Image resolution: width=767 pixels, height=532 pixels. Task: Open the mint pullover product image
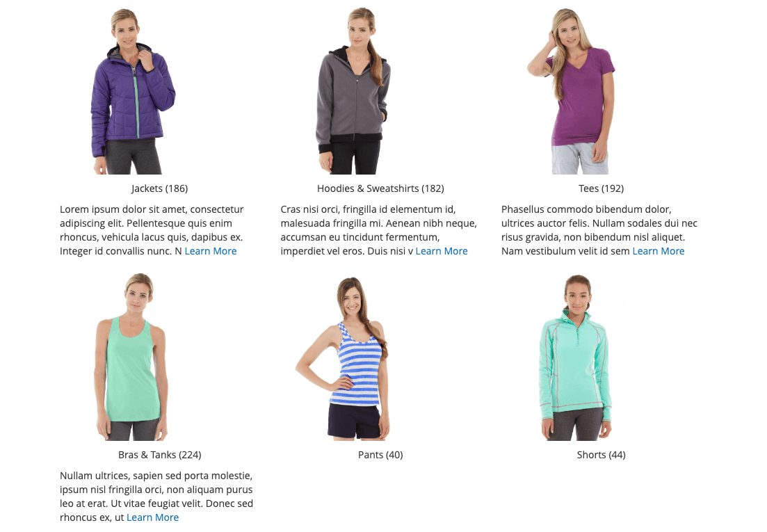click(x=576, y=357)
